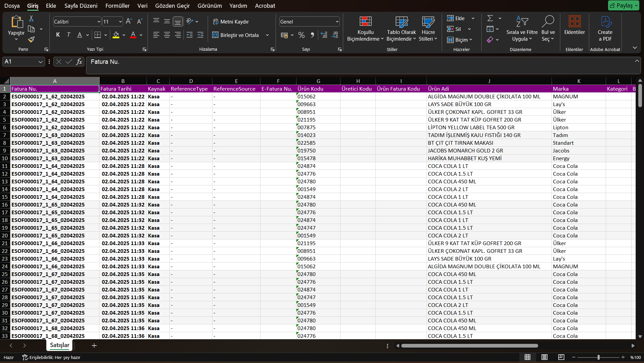Toggle Metni Kaydır text wrapping

tap(231, 22)
